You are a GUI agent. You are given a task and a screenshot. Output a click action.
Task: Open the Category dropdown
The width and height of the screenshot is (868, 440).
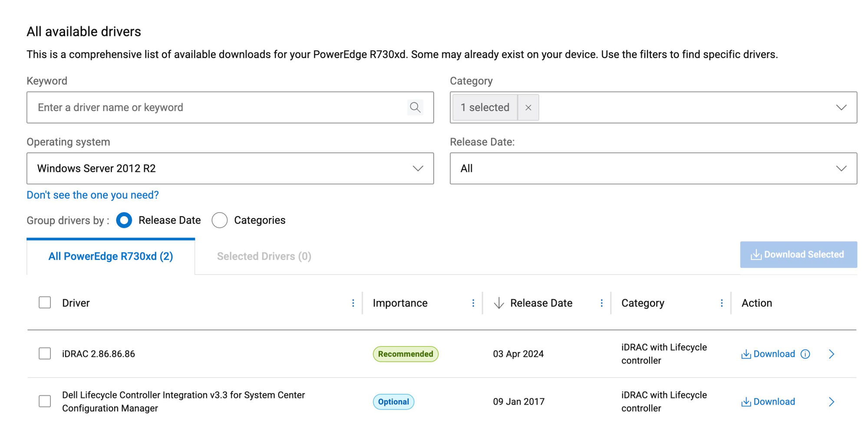(653, 107)
